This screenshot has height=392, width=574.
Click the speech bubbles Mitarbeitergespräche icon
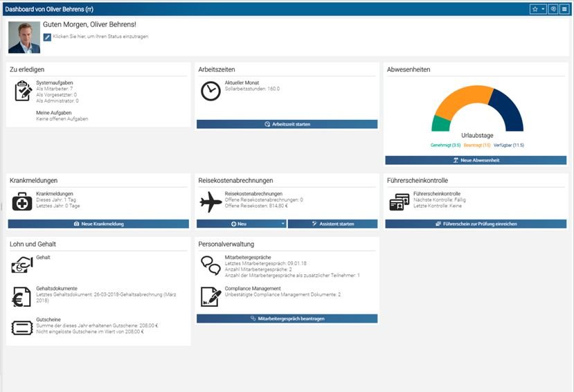coord(210,265)
